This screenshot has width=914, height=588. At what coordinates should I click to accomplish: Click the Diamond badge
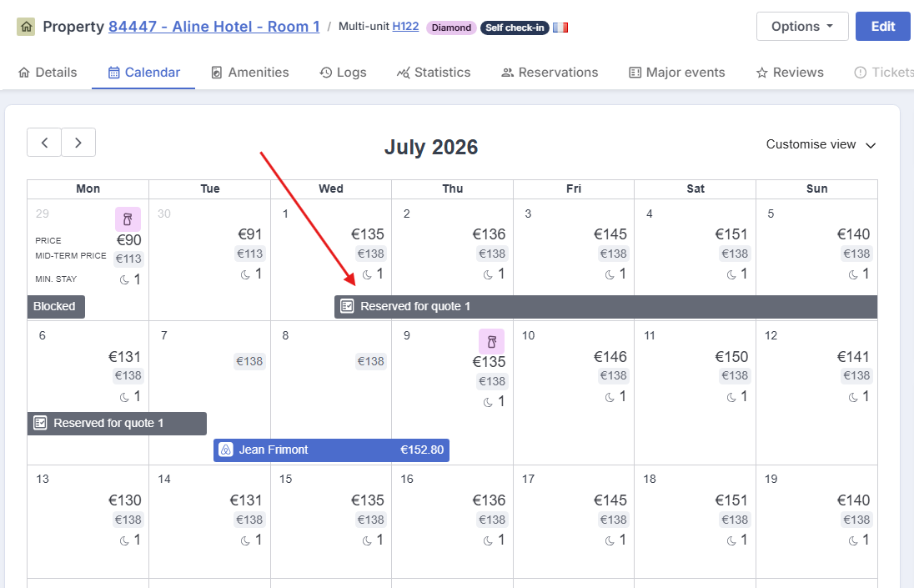[451, 28]
